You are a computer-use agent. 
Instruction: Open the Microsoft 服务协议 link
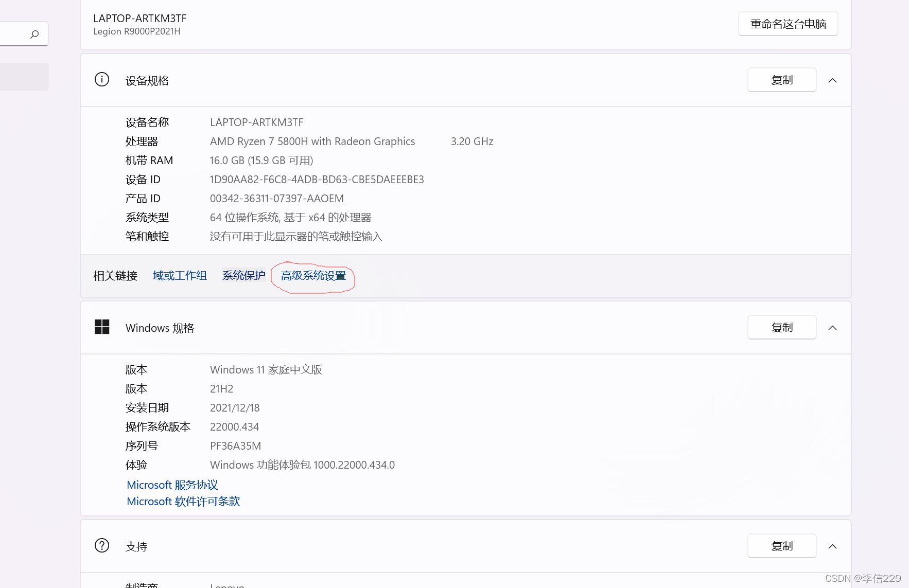172,485
